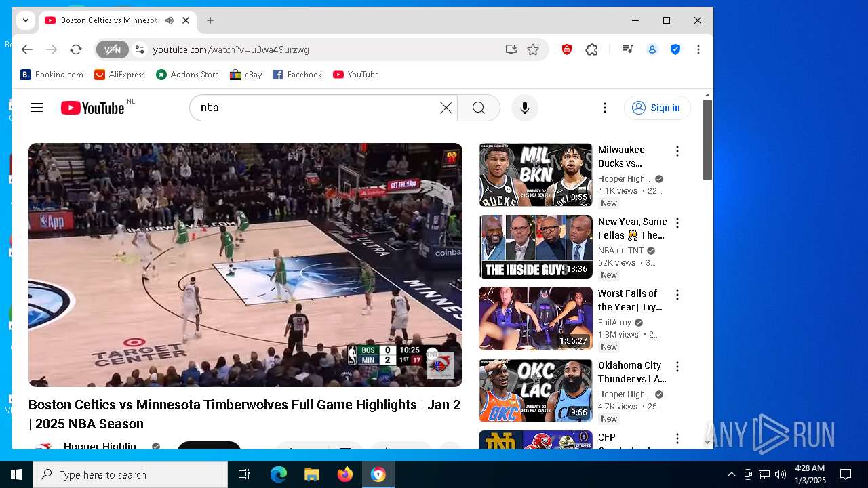Click 'New Year, Same Fellas' video title
This screenshot has height=488, width=868.
coord(632,228)
